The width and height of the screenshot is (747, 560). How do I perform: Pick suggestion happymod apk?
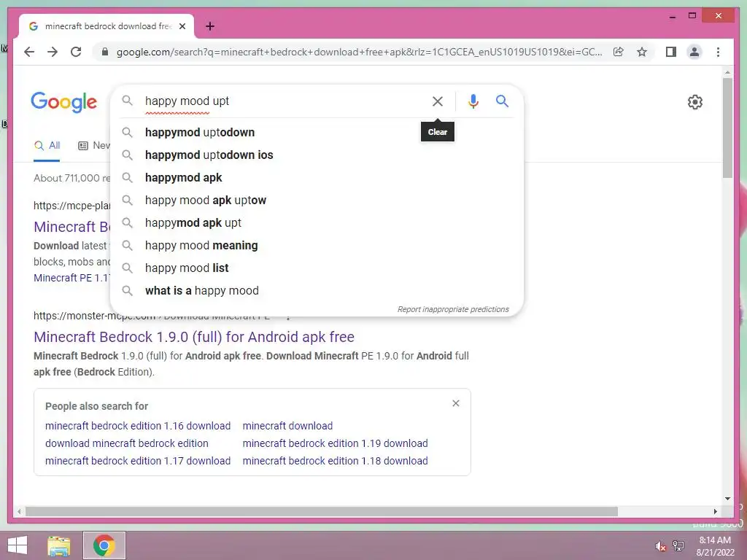click(317, 178)
